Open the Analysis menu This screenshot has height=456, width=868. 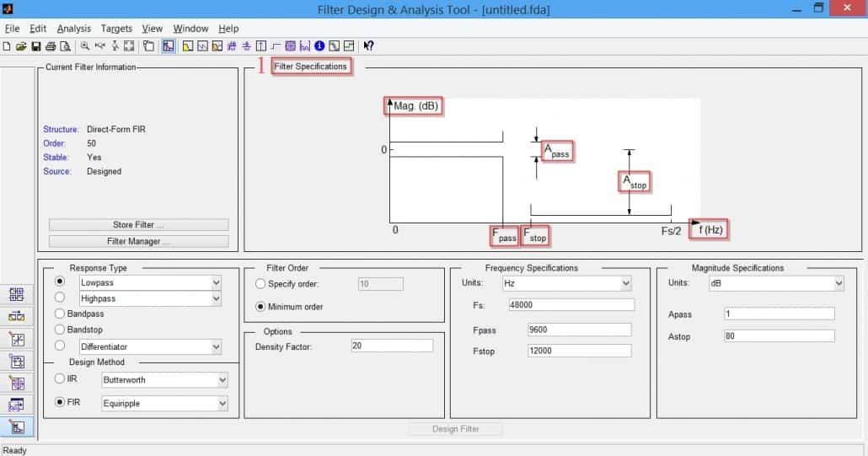[73, 29]
